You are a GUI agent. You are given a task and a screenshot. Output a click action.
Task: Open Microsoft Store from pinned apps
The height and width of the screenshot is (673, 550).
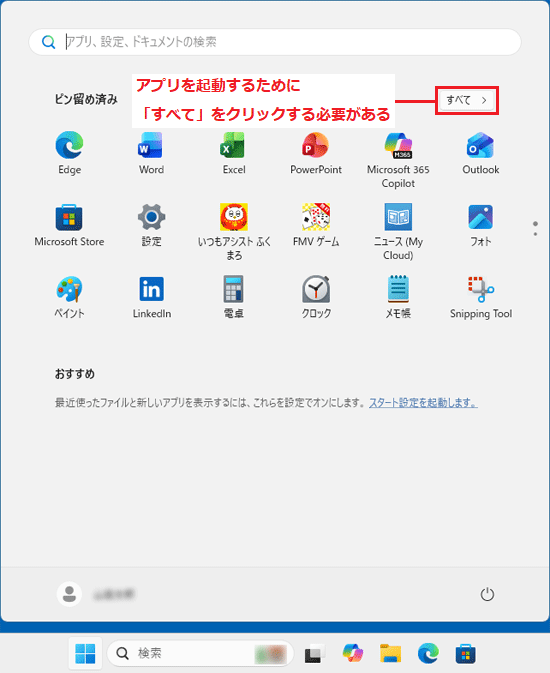(69, 225)
